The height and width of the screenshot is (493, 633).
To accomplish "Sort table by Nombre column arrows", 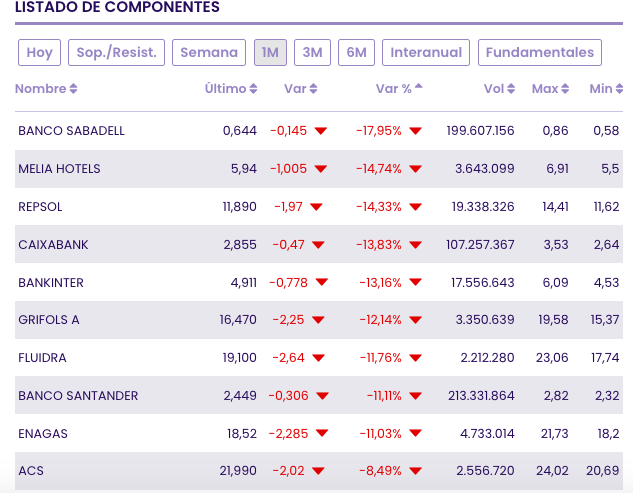I will [73, 89].
